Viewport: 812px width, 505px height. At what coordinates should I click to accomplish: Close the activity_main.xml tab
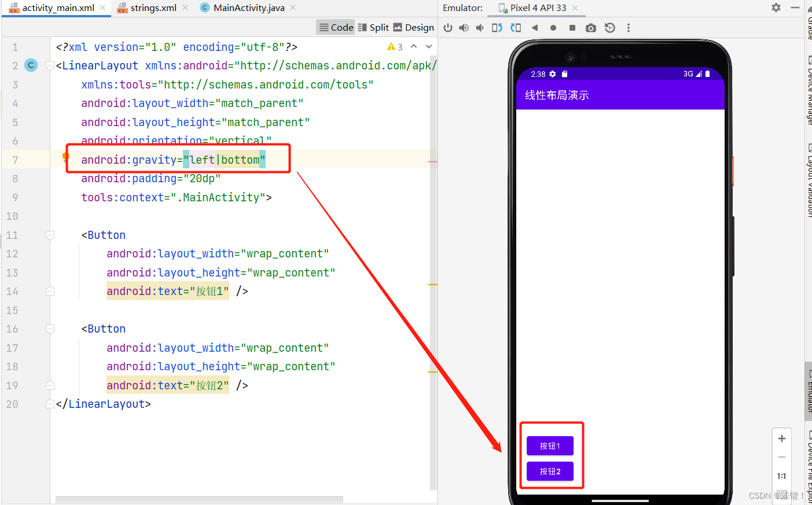click(x=102, y=8)
